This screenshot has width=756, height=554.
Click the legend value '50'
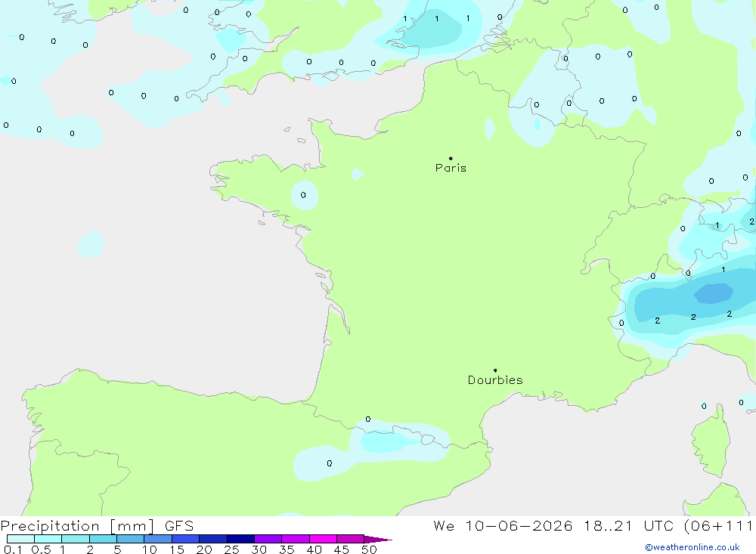tap(369, 549)
